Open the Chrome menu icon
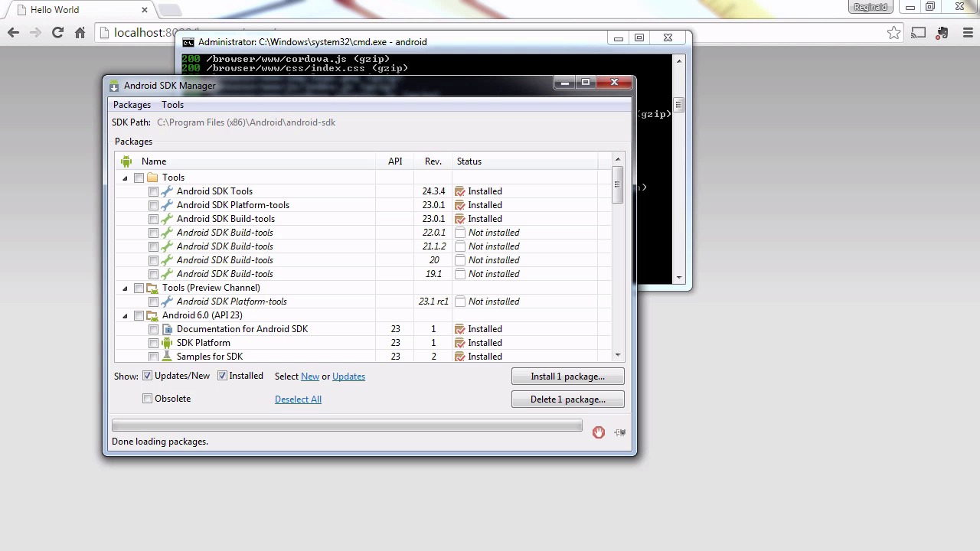 pyautogui.click(x=968, y=33)
